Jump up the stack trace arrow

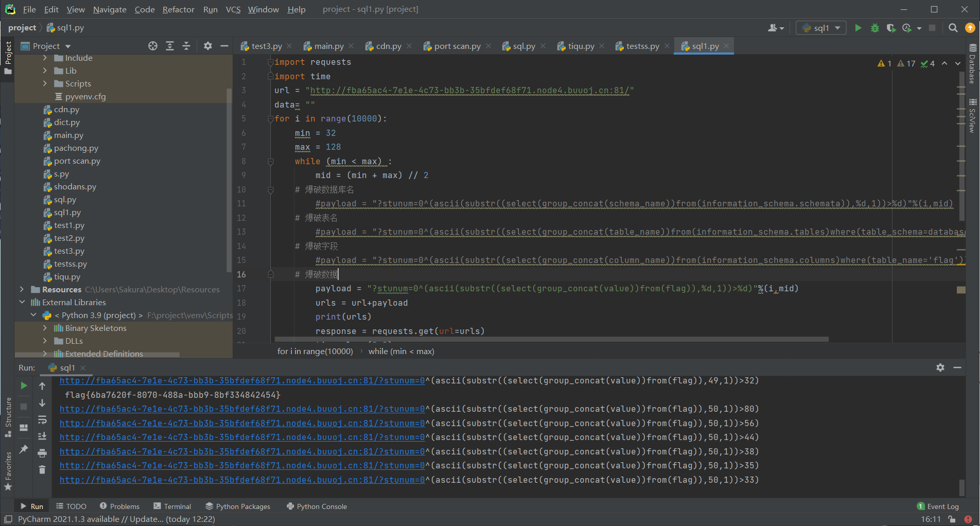tap(42, 385)
